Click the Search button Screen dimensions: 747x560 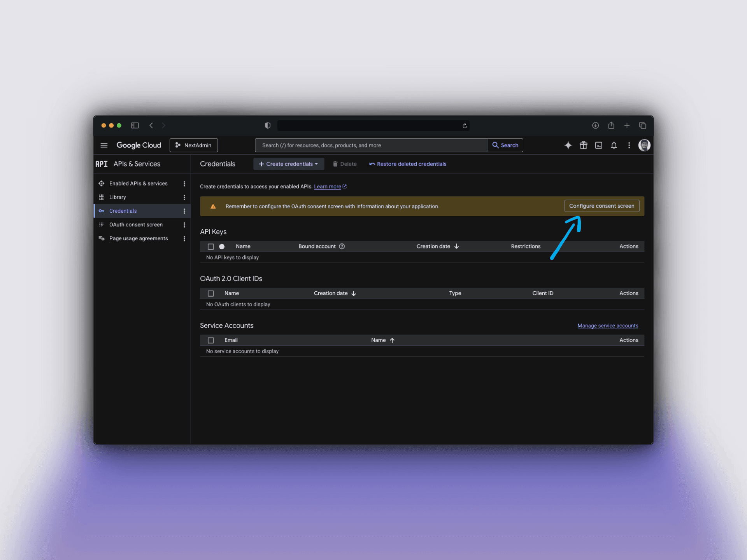point(505,145)
